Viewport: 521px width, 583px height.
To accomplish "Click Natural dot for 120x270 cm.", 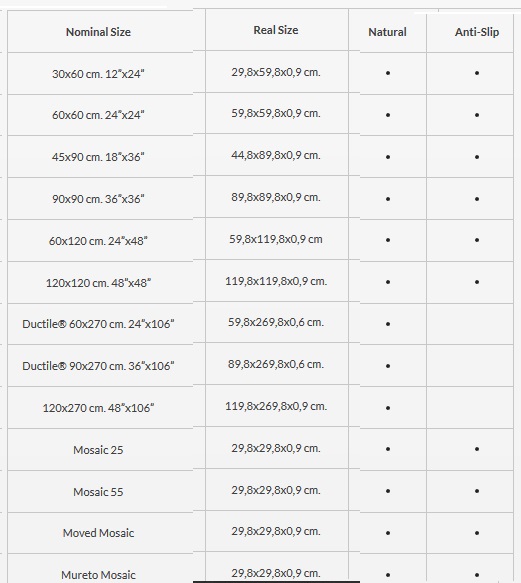I will [388, 408].
